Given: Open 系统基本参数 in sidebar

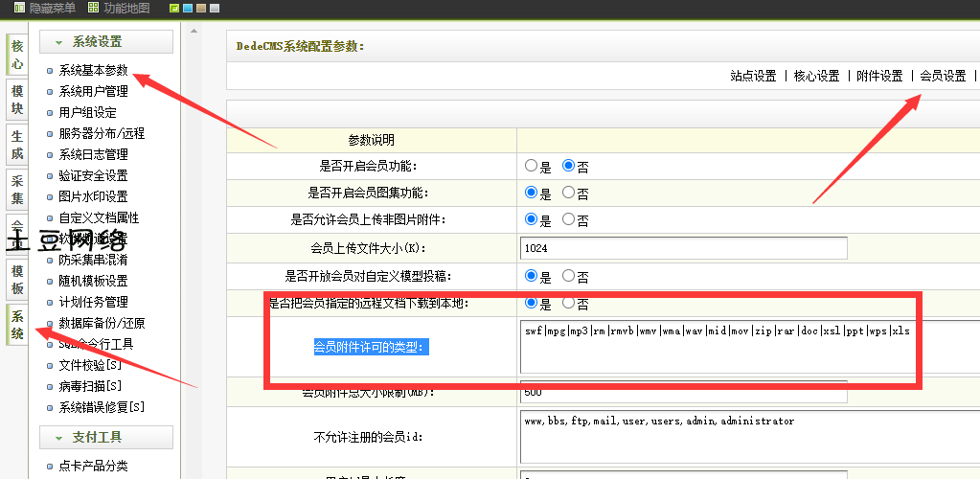Looking at the screenshot, I should [x=93, y=70].
